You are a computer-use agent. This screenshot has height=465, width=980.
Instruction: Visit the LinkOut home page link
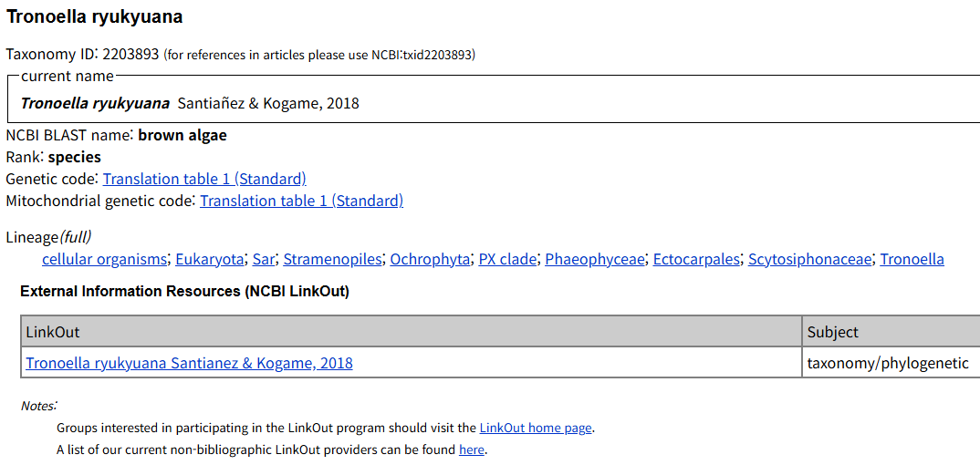click(536, 428)
